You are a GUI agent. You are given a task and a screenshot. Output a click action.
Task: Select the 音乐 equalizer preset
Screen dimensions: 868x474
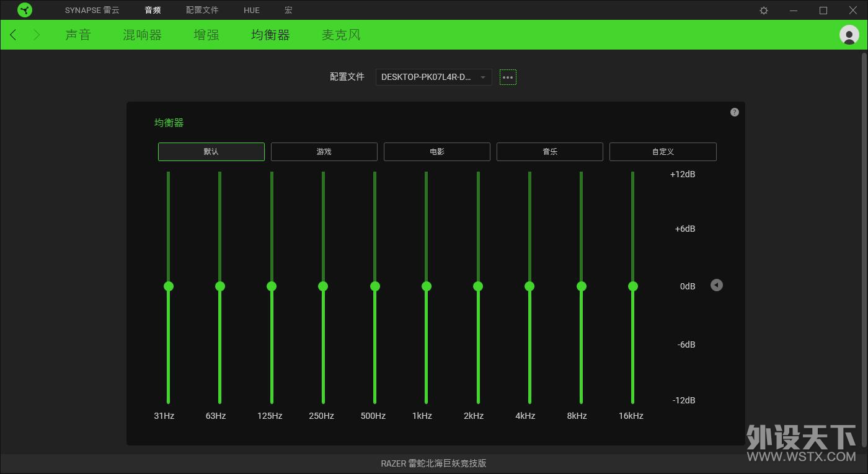click(x=550, y=152)
